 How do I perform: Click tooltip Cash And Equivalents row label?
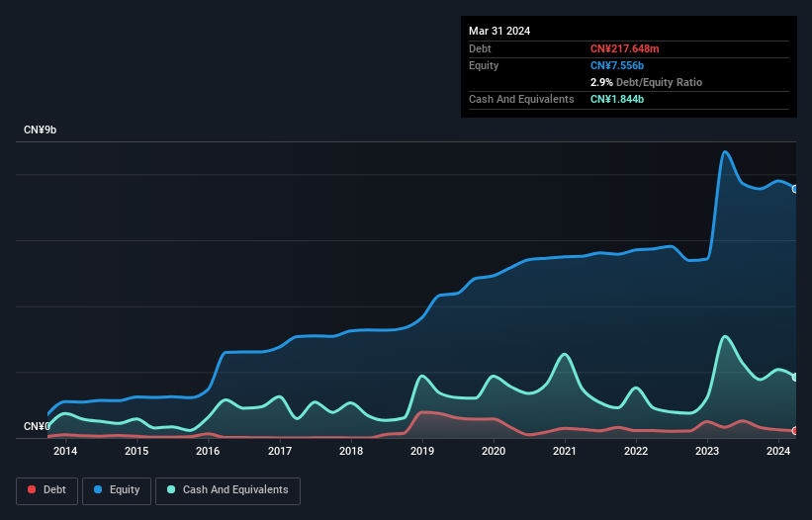(521, 99)
